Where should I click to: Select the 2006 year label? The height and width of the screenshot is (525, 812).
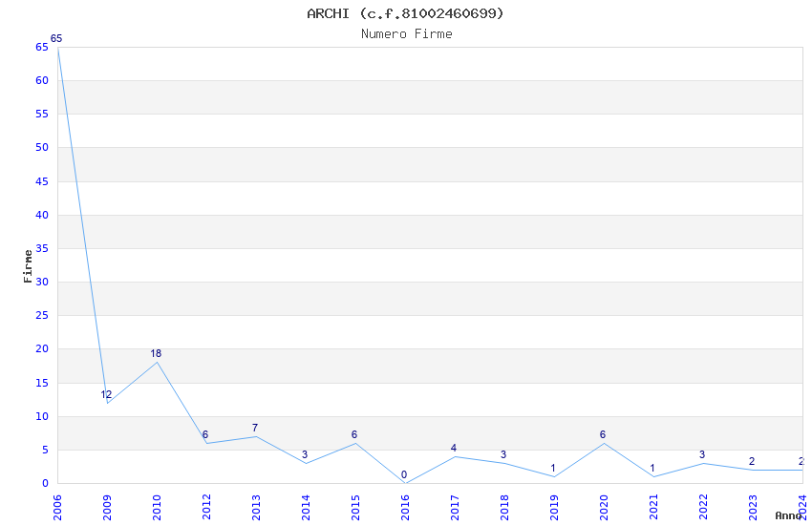57,508
